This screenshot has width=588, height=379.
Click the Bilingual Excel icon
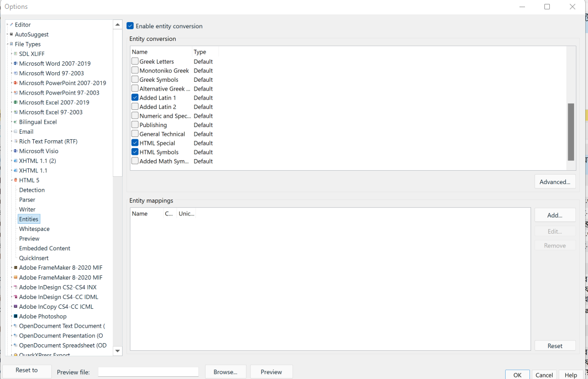pos(15,122)
